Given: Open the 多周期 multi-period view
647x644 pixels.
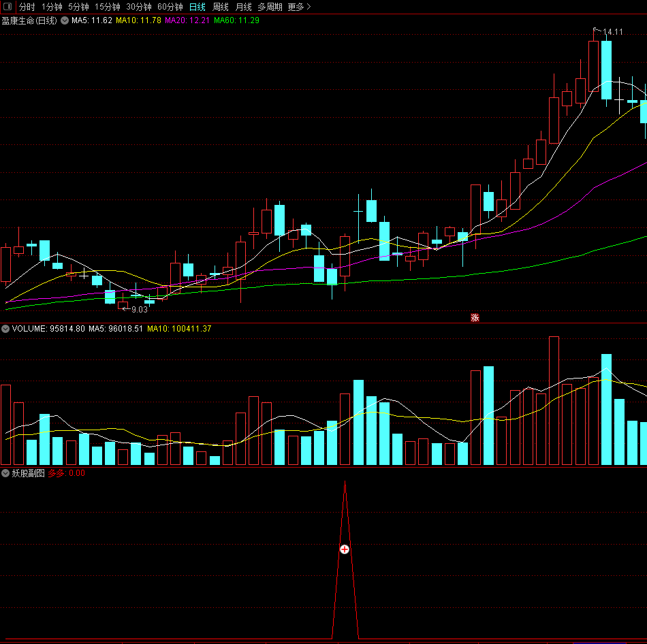Looking at the screenshot, I should [270, 7].
